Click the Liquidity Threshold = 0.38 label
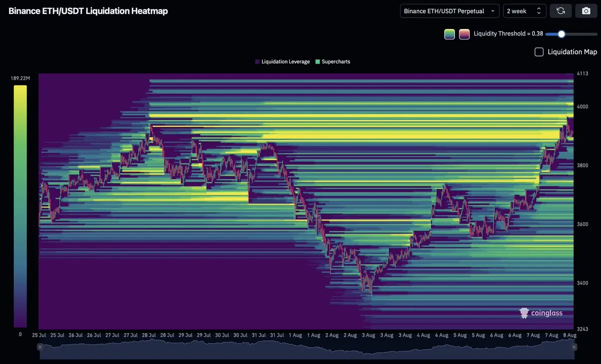The width and height of the screenshot is (601, 364). [508, 34]
